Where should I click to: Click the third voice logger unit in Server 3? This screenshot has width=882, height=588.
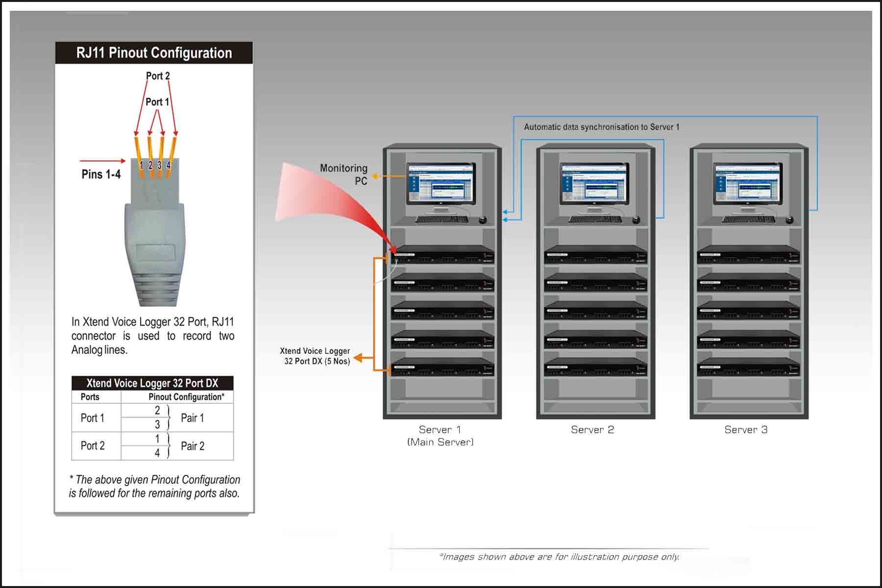[x=749, y=311]
